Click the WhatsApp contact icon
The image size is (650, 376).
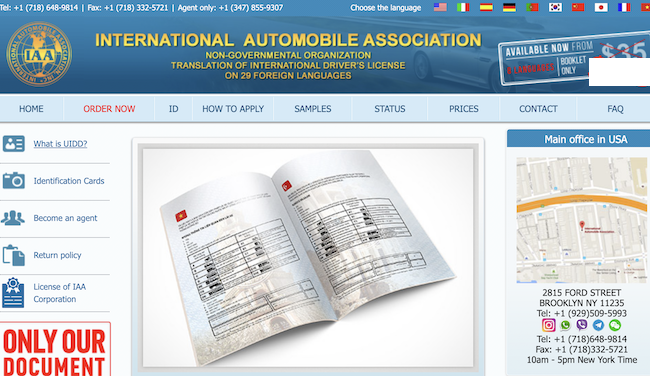[x=565, y=325]
